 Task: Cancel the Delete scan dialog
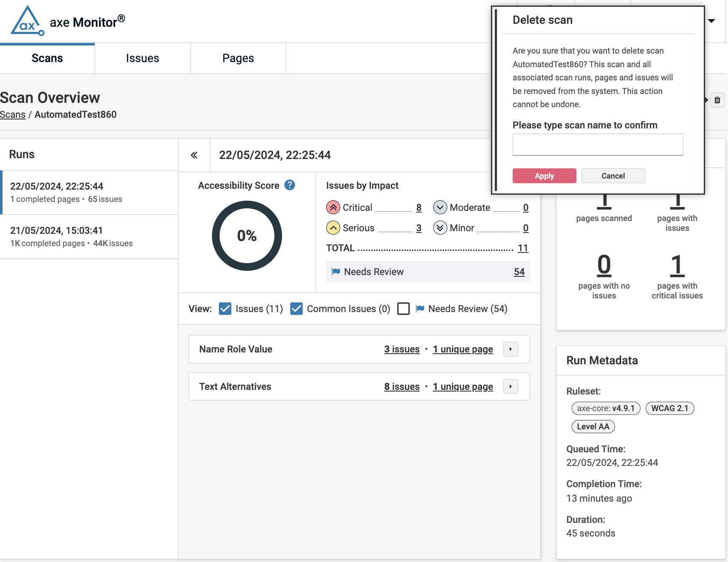[613, 176]
